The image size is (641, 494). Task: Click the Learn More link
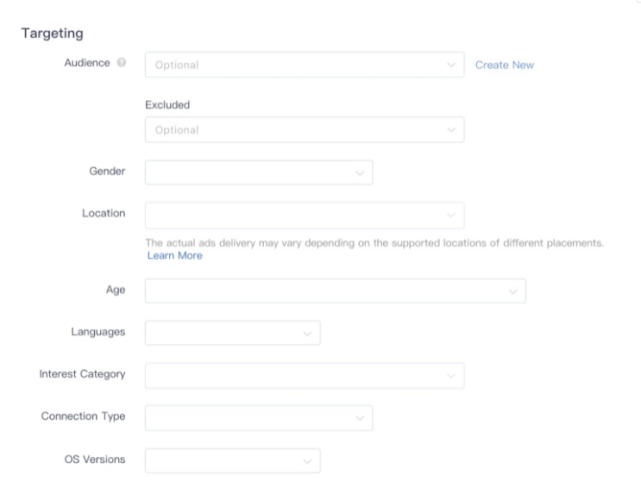coord(174,255)
